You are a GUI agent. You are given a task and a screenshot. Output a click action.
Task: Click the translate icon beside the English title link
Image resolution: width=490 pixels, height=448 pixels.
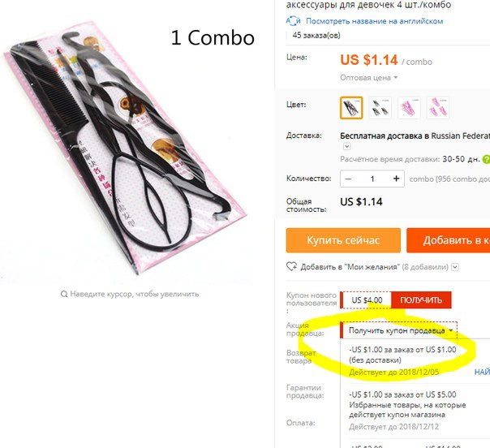click(x=293, y=21)
